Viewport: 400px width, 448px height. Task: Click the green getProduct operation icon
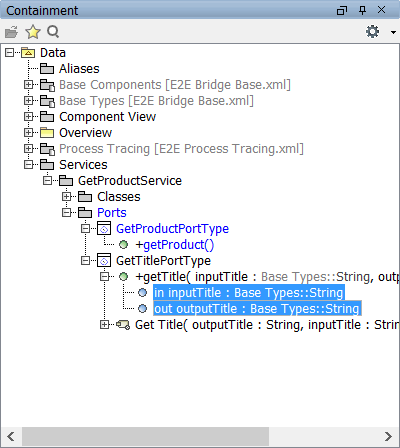(123, 245)
